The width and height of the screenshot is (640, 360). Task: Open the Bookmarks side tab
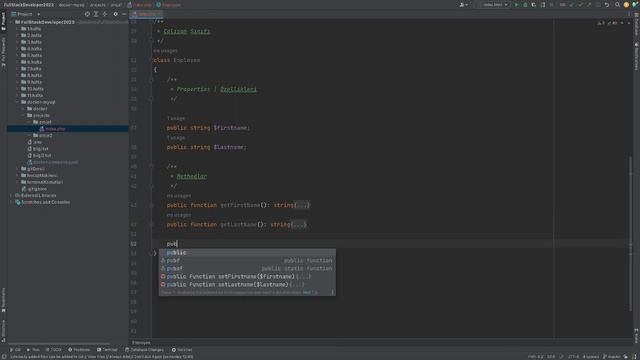[3, 300]
